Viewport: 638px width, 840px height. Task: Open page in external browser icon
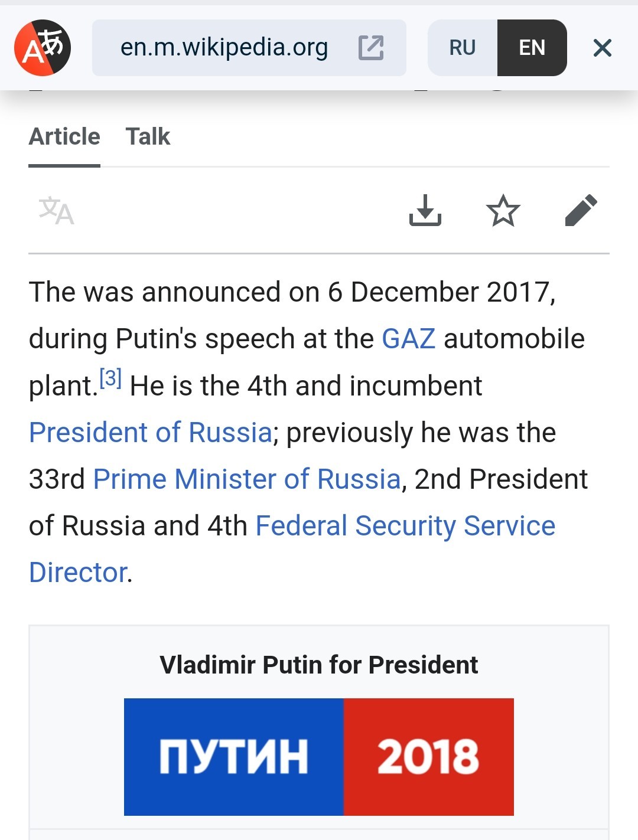click(x=371, y=48)
